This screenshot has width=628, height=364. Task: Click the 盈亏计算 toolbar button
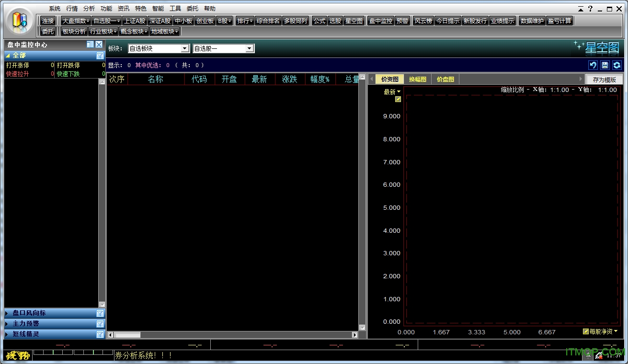pyautogui.click(x=559, y=21)
